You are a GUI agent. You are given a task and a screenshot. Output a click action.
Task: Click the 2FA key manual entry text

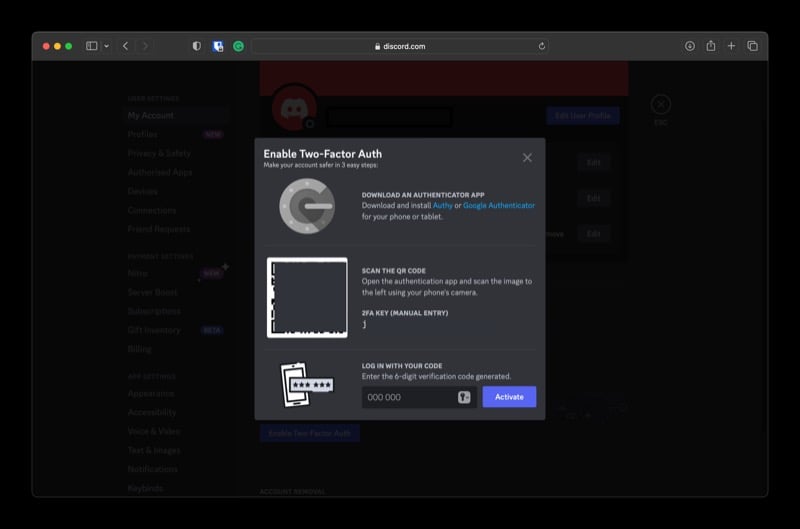coord(364,324)
